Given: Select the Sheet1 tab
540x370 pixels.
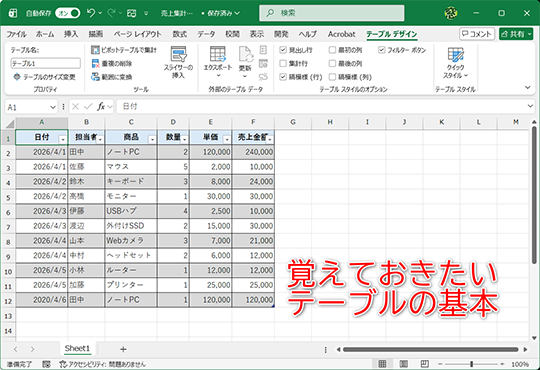Looking at the screenshot, I should pyautogui.click(x=77, y=349).
